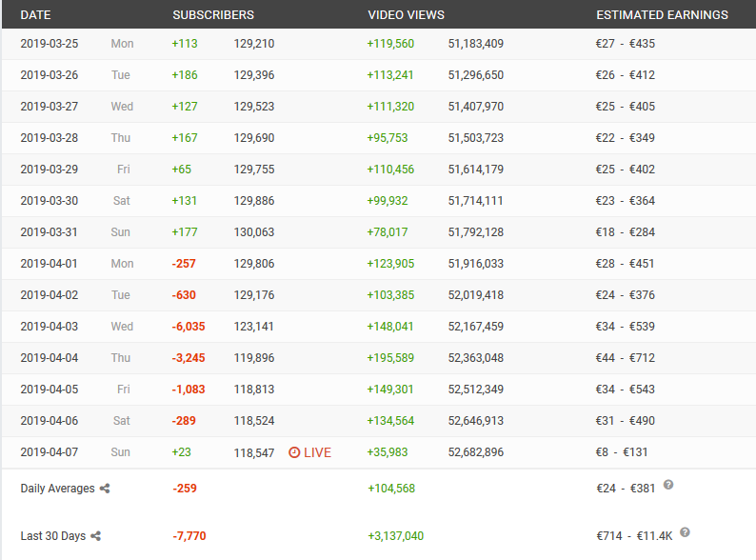Image resolution: width=756 pixels, height=560 pixels.
Task: Click share icon next to Daily Averages
Action: [105, 489]
